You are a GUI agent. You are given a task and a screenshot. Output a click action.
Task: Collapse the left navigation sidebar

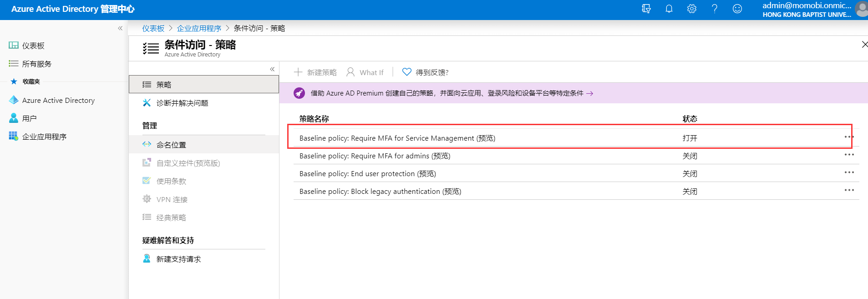[x=120, y=28]
